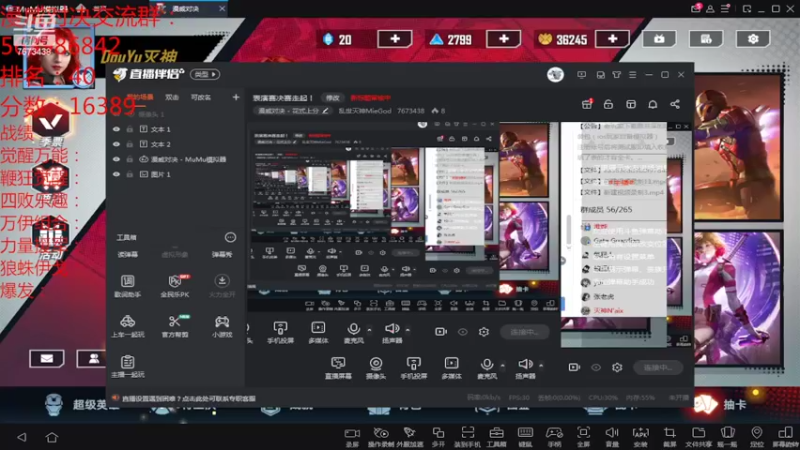Open MuMu 键鼠 keyboard mapping
The image size is (800, 450).
(x=525, y=437)
